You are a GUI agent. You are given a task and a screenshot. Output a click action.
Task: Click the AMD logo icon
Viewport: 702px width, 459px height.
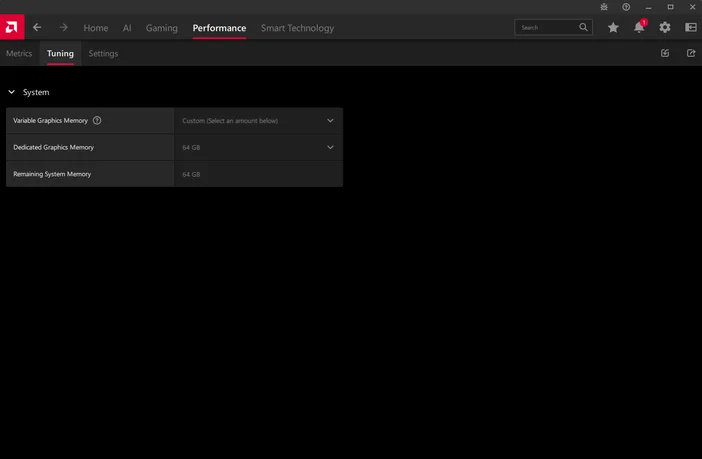(x=12, y=27)
